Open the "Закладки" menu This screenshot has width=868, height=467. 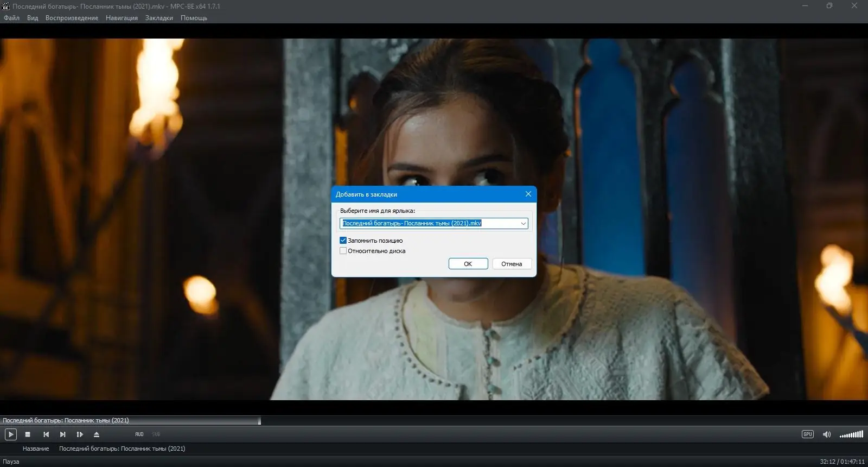coord(159,18)
